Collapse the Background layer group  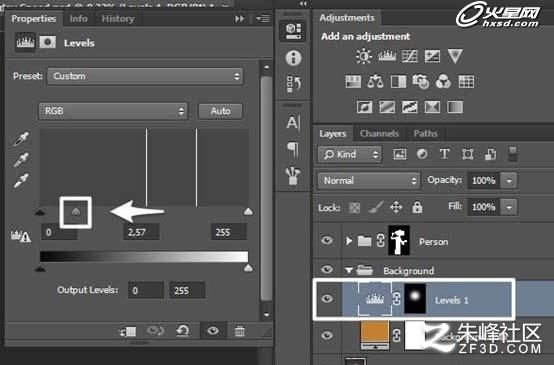coord(349,270)
